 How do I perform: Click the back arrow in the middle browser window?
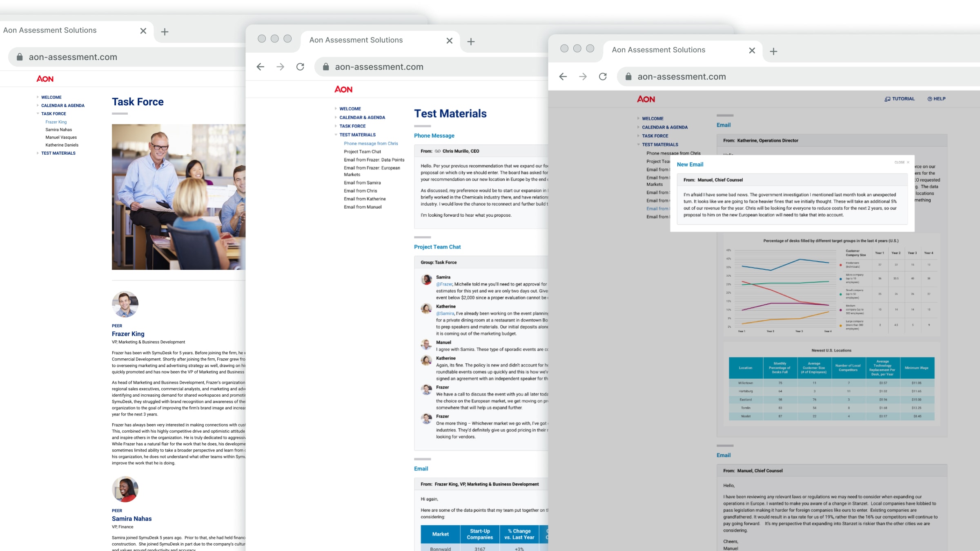[x=261, y=67]
